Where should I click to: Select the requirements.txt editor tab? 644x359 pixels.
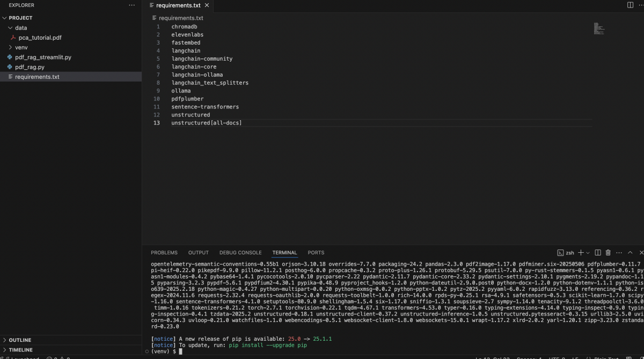[x=179, y=5]
